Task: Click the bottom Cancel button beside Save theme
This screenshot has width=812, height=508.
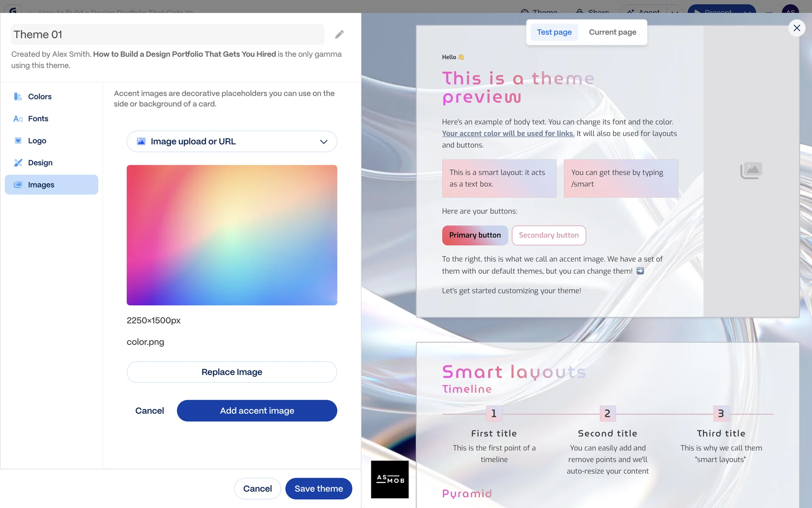Action: pyautogui.click(x=257, y=489)
